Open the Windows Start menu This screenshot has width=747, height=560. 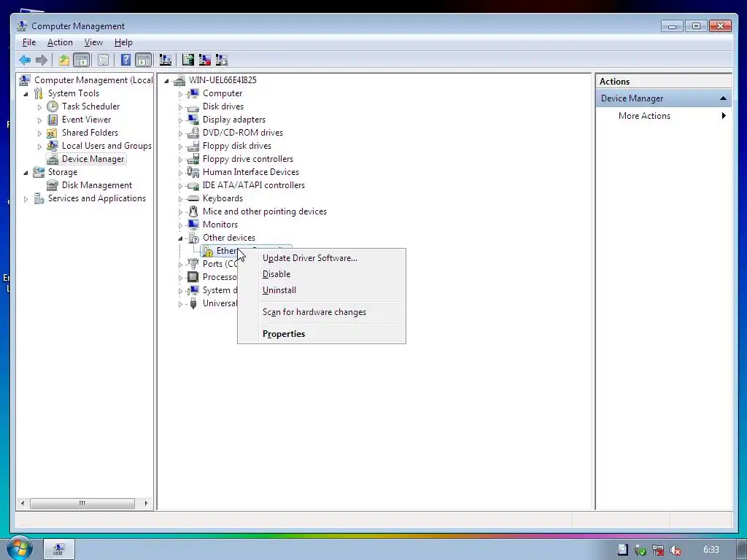click(x=20, y=548)
